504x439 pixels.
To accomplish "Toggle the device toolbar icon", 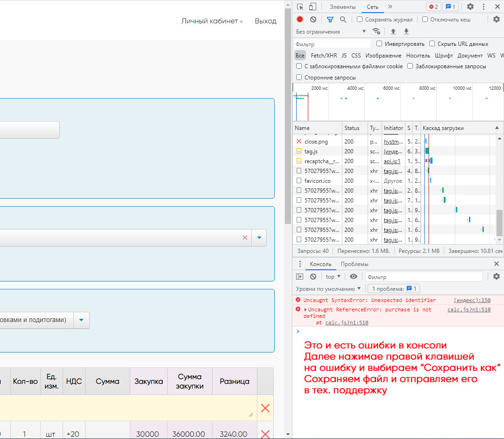I will pyautogui.click(x=313, y=7).
